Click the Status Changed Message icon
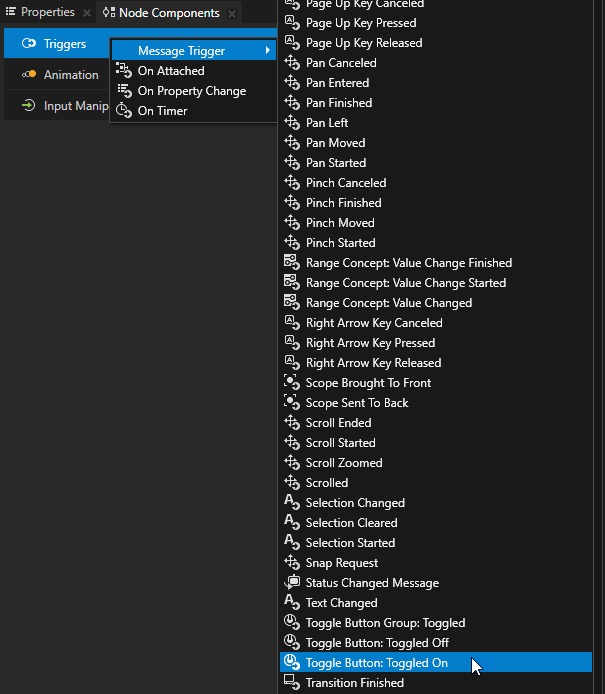The width and height of the screenshot is (605, 694). pyautogui.click(x=292, y=582)
